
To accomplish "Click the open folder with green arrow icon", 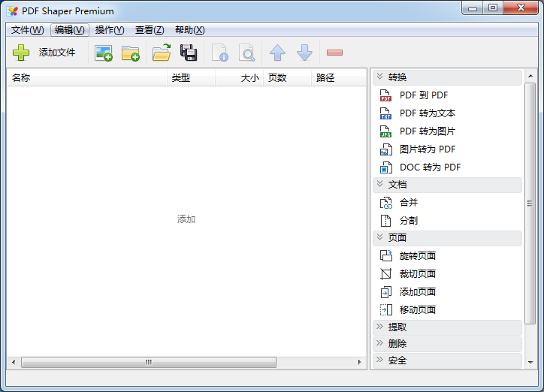I will [162, 53].
